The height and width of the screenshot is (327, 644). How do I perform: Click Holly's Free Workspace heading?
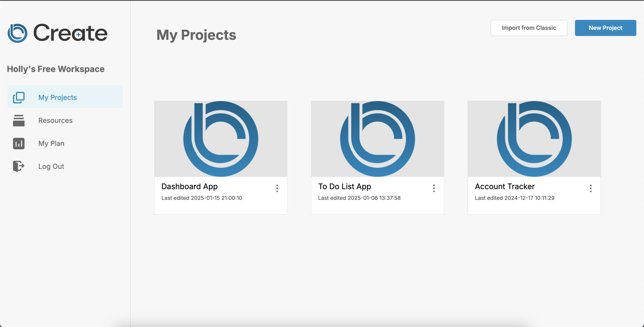click(x=56, y=69)
